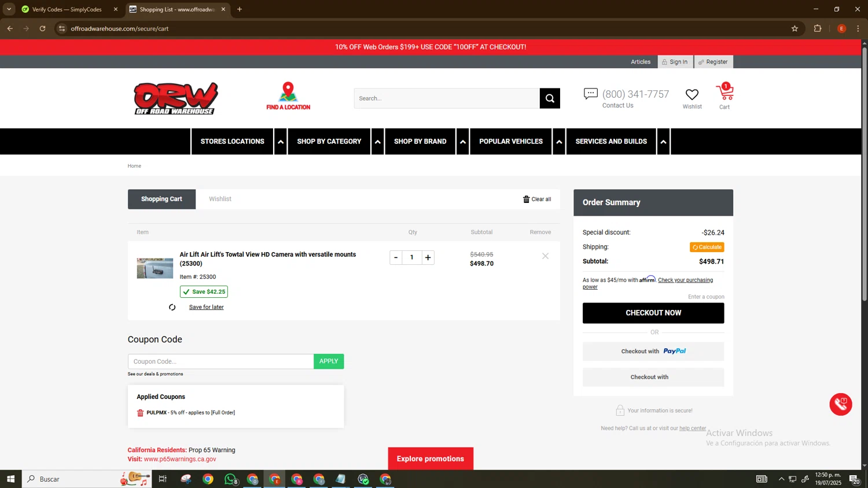Calculate shipping in Order Summary
868x488 pixels.
point(707,247)
